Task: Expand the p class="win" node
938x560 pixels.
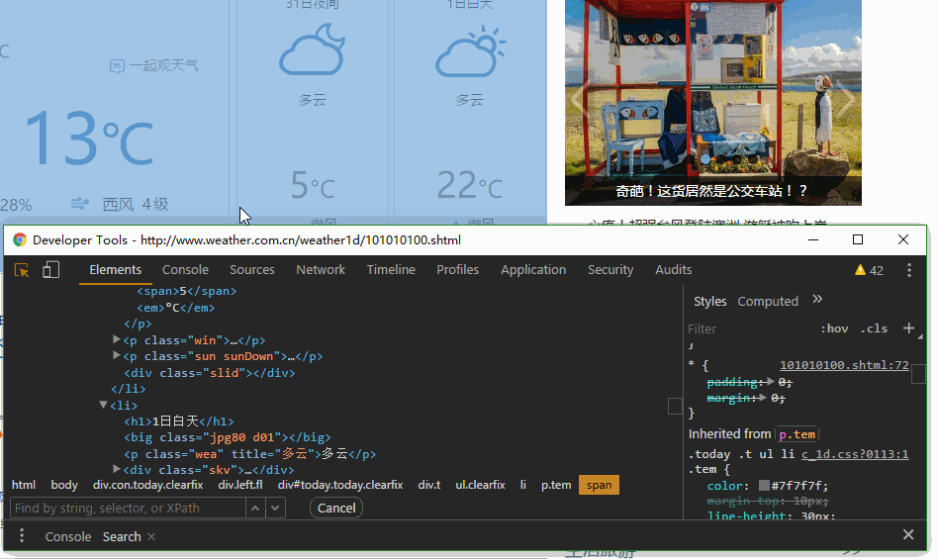Action: tap(117, 339)
